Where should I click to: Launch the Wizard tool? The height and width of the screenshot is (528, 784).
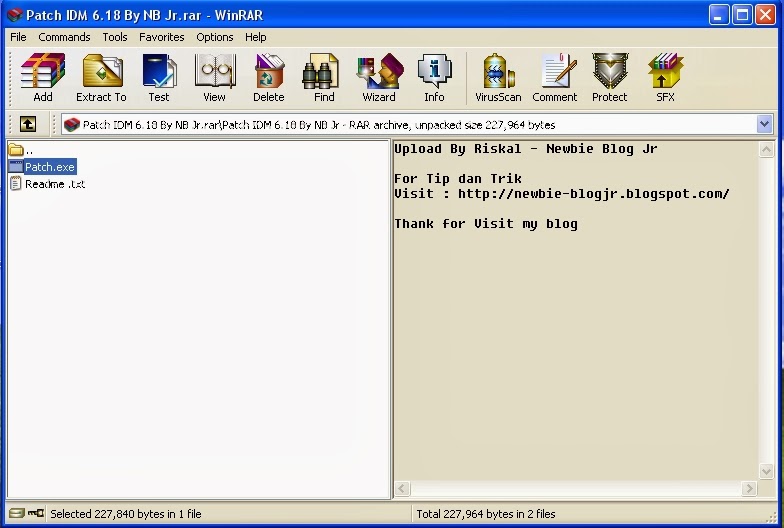(380, 78)
